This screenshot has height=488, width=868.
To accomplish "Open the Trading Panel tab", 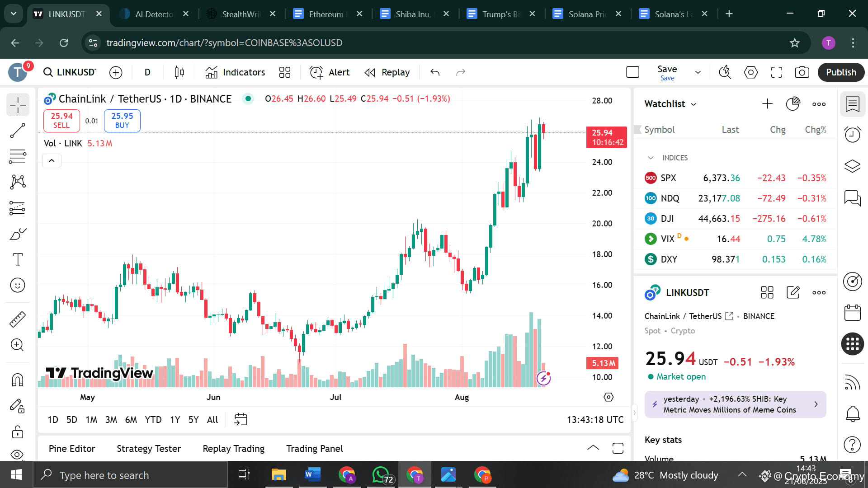I will (315, 449).
